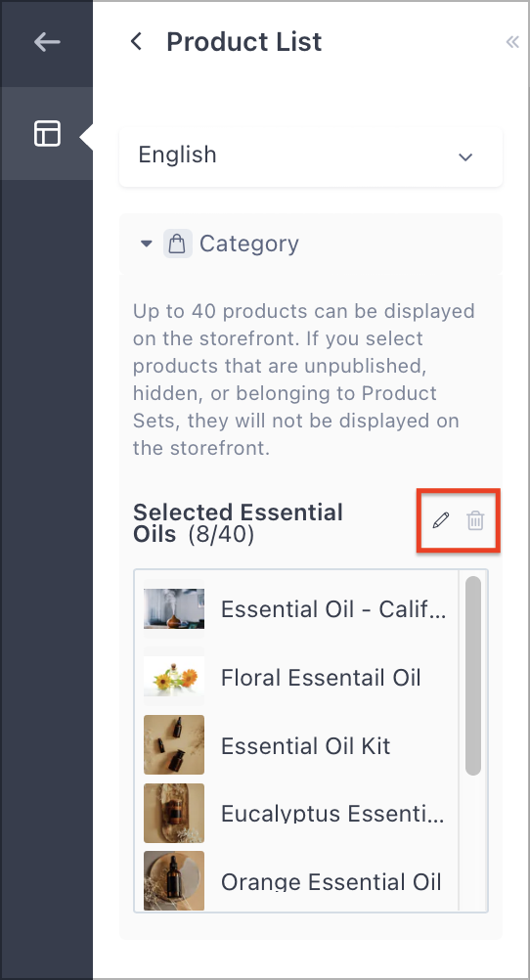This screenshot has height=980, width=530.
Task: Delete selected products with trash icon
Action: point(475,520)
